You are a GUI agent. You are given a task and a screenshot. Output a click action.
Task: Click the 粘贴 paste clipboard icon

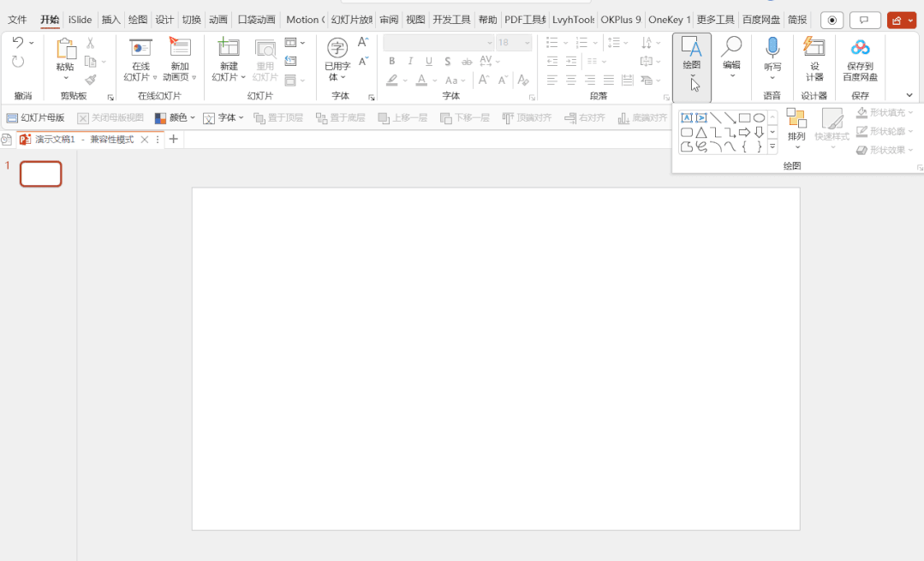[x=65, y=49]
